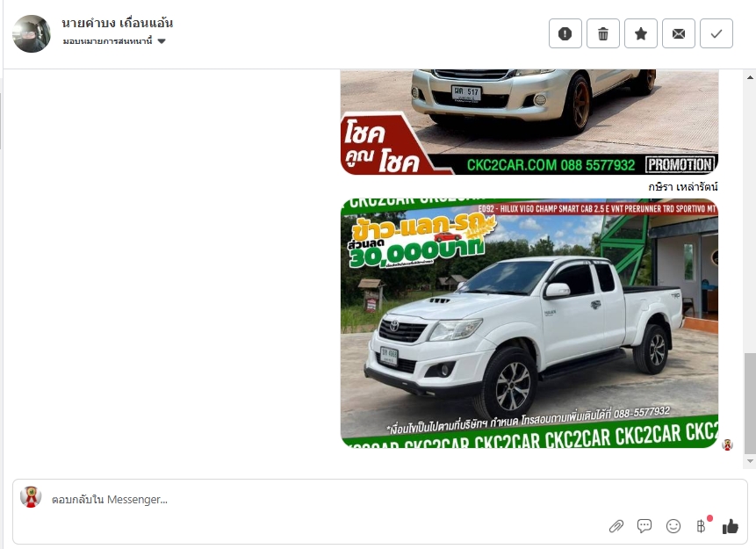Open the นายคำบง เดือนแอ้น contact profile picture
Image resolution: width=756 pixels, height=549 pixels.
[32, 33]
